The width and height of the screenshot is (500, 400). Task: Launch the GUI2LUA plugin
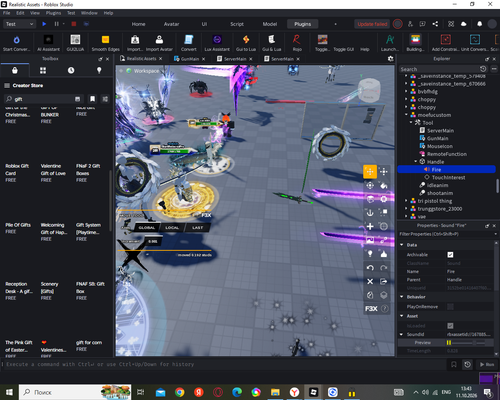pos(75,43)
